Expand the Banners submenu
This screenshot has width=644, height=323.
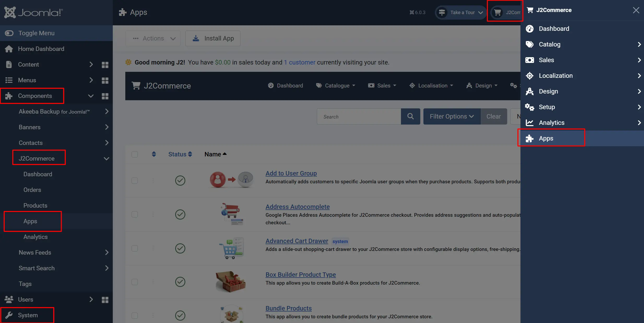coord(107,127)
